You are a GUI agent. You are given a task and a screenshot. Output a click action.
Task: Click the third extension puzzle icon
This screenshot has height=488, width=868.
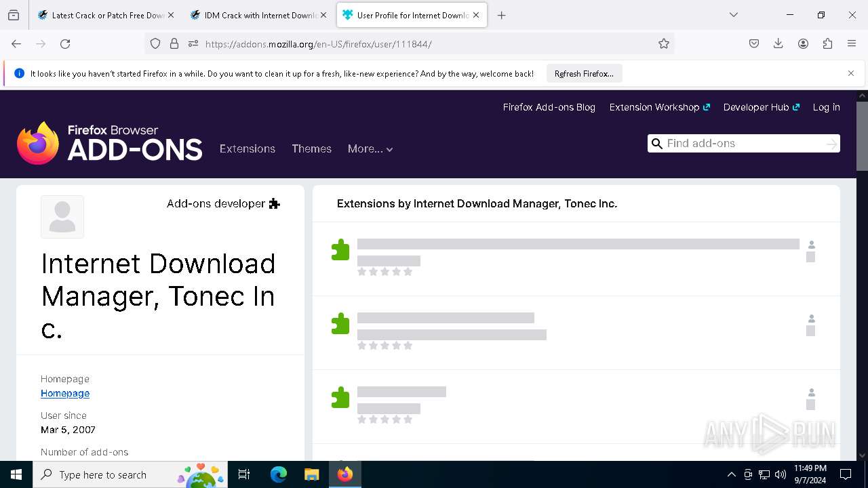(340, 398)
